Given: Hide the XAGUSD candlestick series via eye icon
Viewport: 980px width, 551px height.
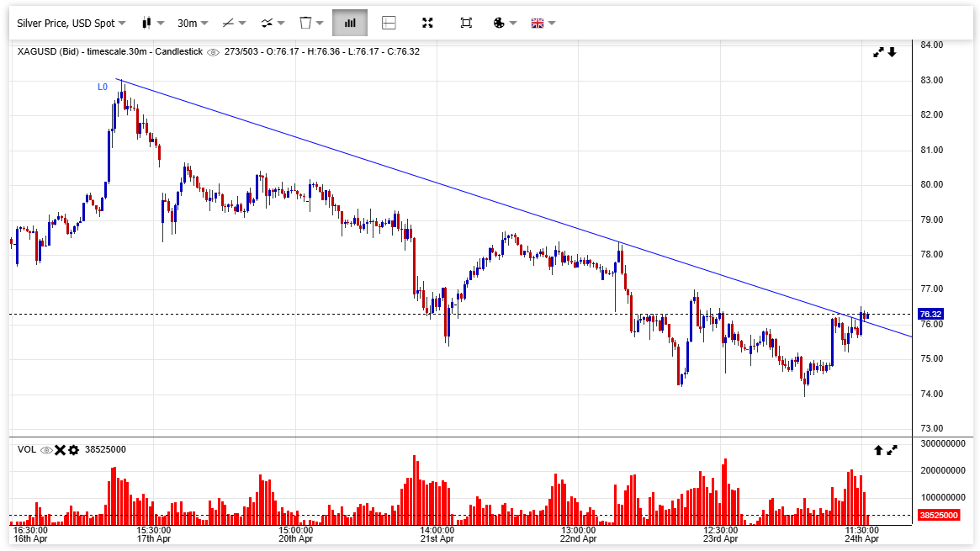Looking at the screenshot, I should pyautogui.click(x=213, y=52).
